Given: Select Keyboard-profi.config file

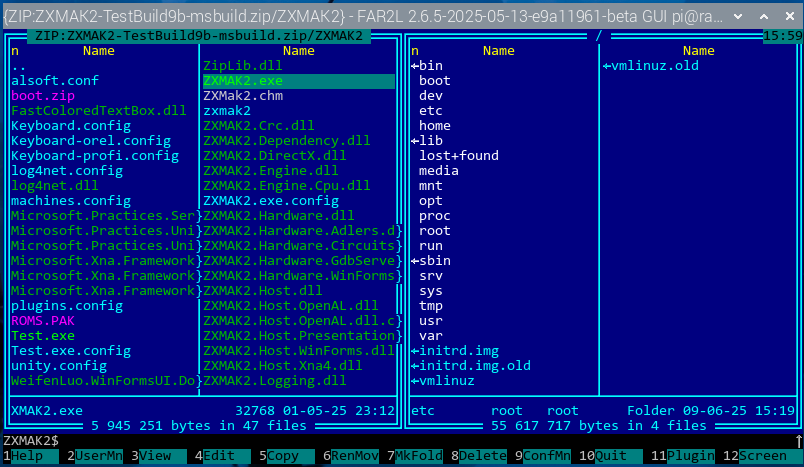Looking at the screenshot, I should [95, 156].
